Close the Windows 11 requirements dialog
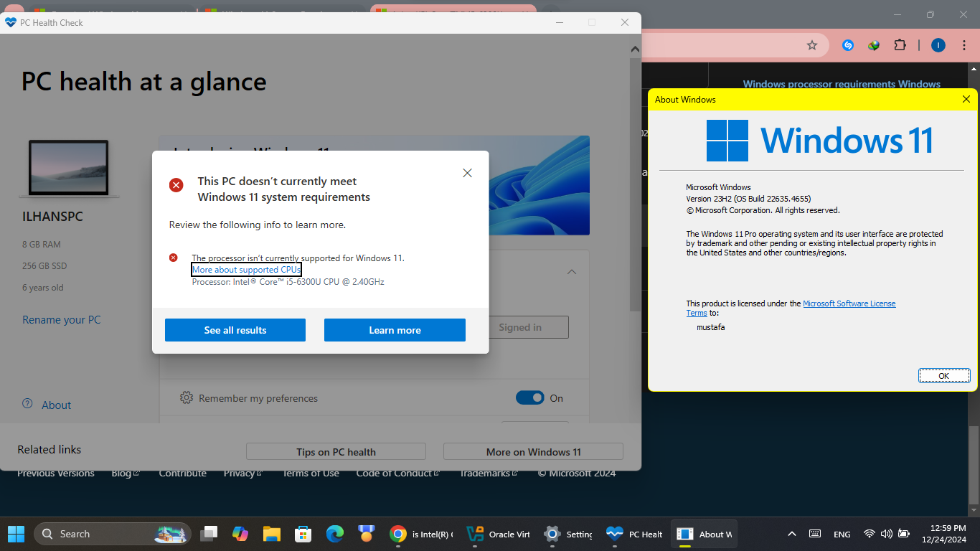 click(467, 173)
